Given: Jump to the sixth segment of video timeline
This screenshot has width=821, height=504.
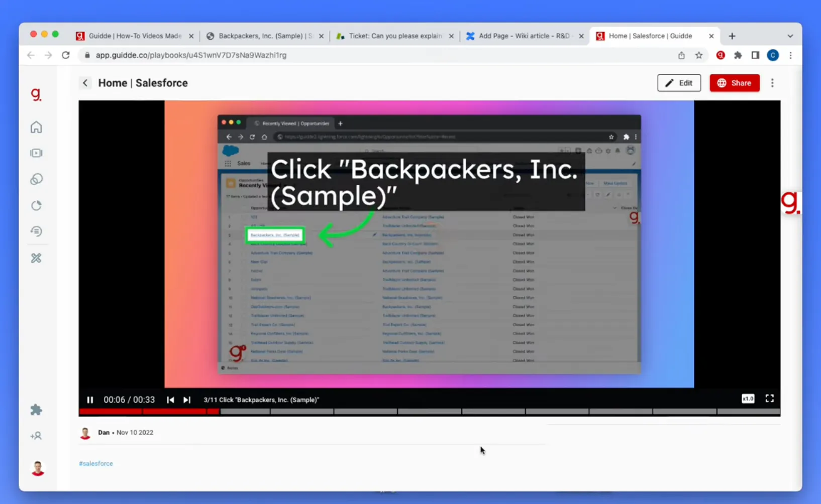Looking at the screenshot, I should coord(429,412).
